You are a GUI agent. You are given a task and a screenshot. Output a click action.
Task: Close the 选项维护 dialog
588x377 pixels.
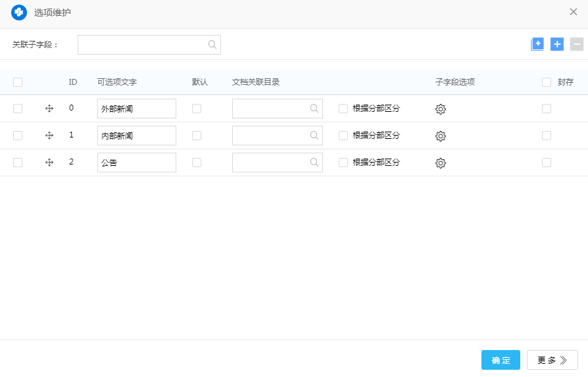[x=574, y=12]
